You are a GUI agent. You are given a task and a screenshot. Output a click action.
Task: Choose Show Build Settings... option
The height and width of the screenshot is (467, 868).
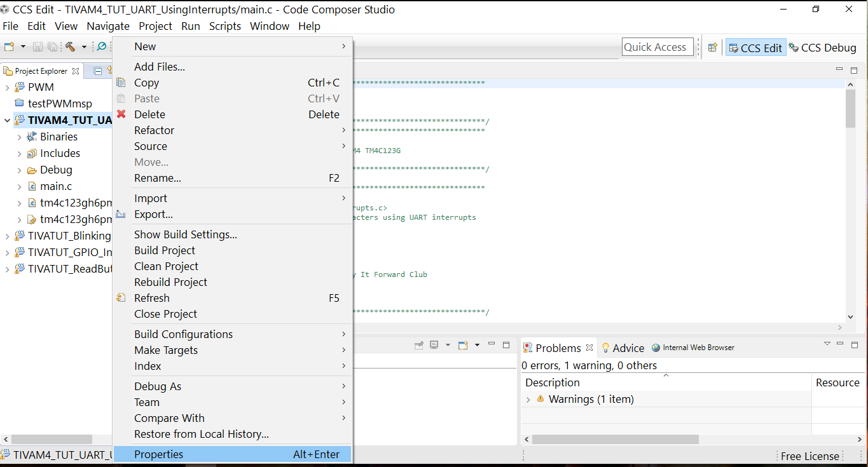[x=232, y=234]
